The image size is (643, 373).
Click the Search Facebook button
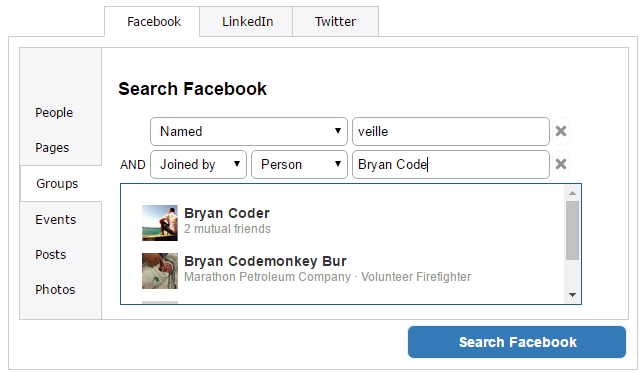coord(517,342)
